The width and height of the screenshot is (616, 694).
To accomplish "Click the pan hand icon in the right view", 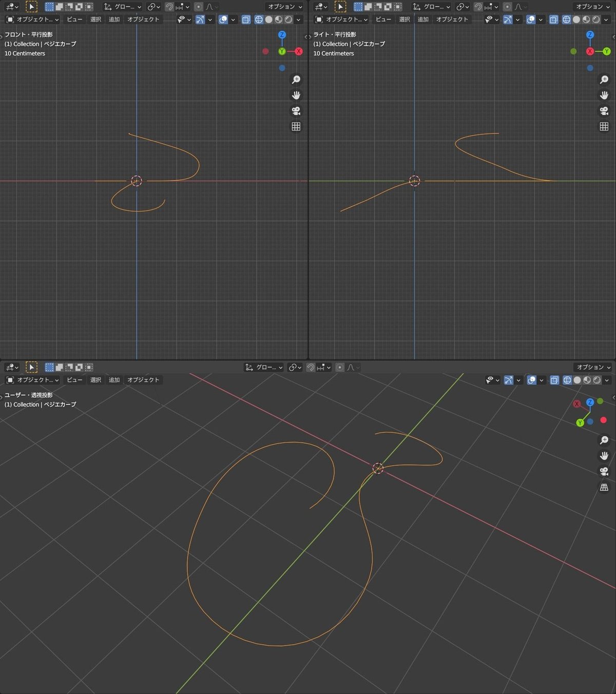I will tap(604, 95).
